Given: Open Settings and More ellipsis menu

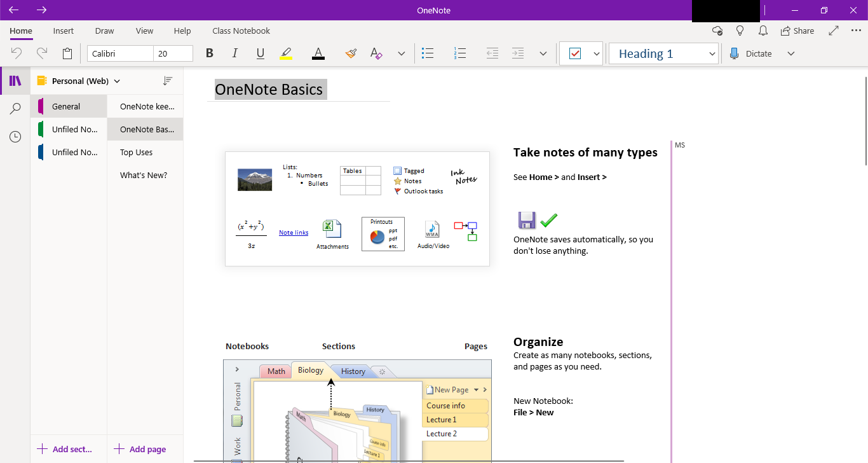Looking at the screenshot, I should click(855, 31).
